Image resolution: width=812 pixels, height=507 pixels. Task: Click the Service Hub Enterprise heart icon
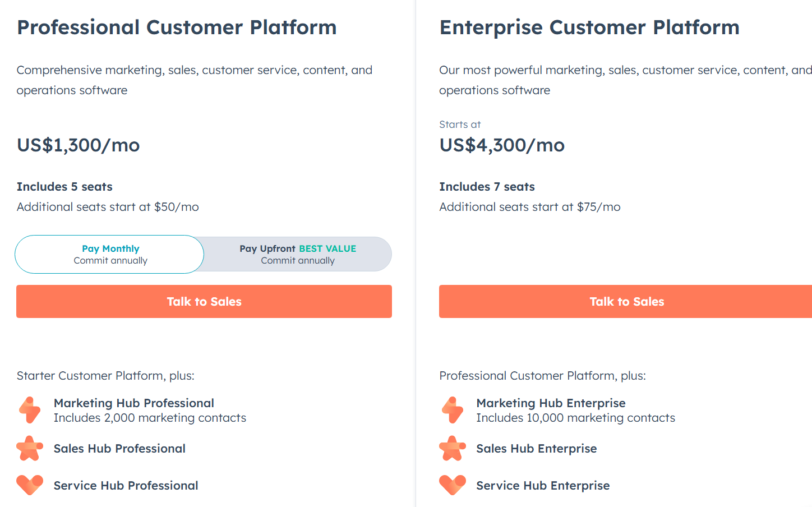coord(453,485)
